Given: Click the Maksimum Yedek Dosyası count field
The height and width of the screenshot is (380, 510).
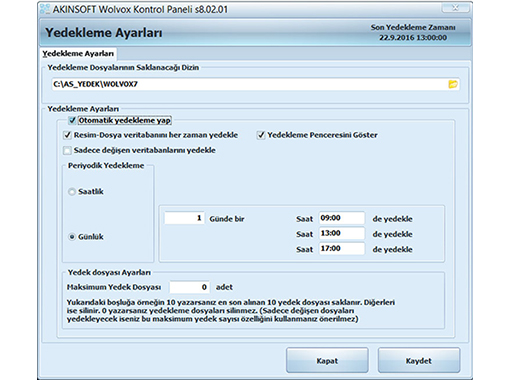Looking at the screenshot, I should (x=190, y=287).
